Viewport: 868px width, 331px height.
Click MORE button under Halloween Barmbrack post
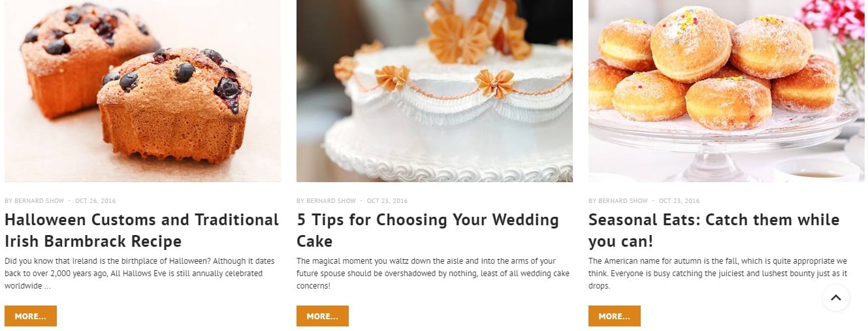(x=31, y=316)
